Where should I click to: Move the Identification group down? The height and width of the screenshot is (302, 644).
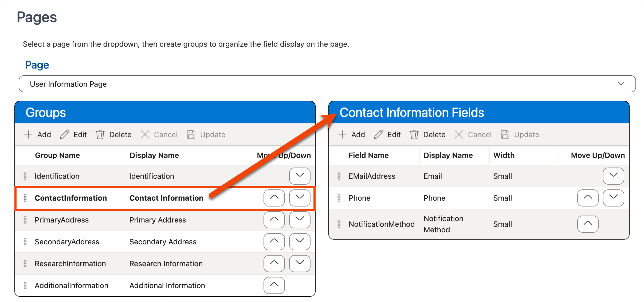(300, 176)
